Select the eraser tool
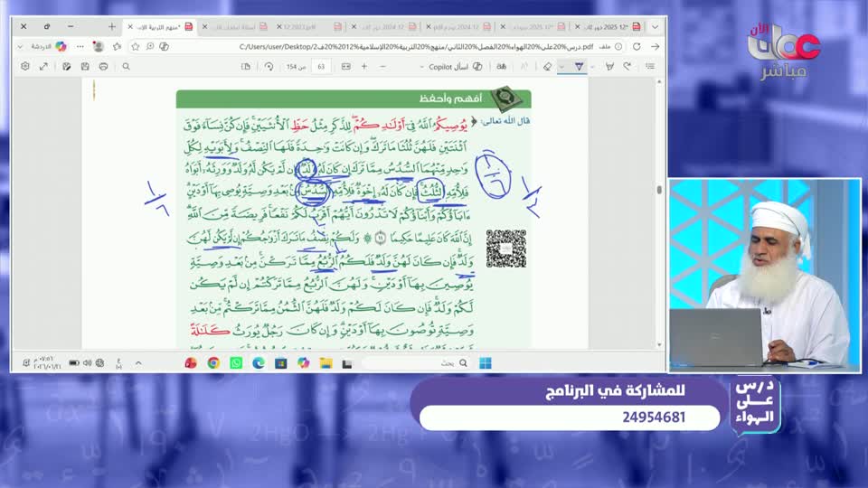The width and height of the screenshot is (868, 488). click(x=548, y=66)
